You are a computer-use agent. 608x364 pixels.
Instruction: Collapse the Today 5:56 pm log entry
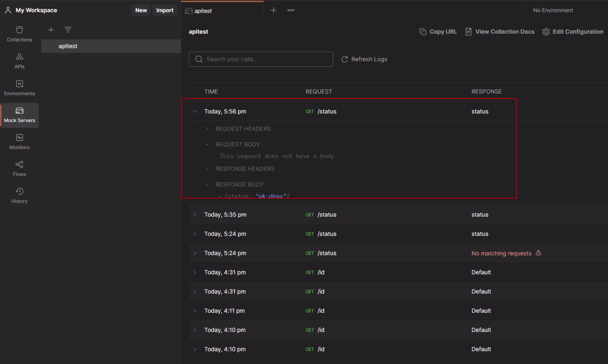(195, 111)
